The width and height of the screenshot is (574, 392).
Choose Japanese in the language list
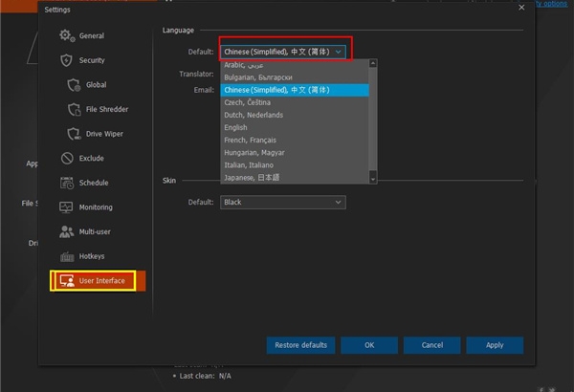click(253, 177)
